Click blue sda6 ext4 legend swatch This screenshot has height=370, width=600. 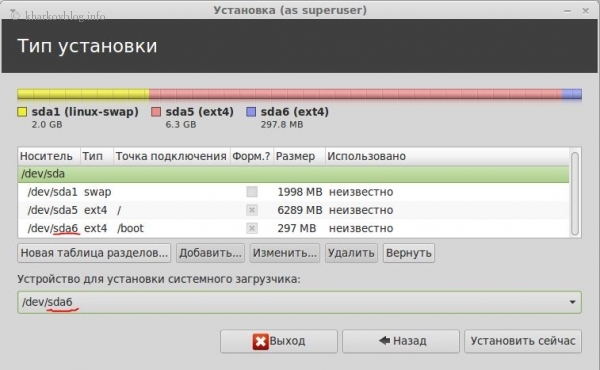pyautogui.click(x=251, y=112)
